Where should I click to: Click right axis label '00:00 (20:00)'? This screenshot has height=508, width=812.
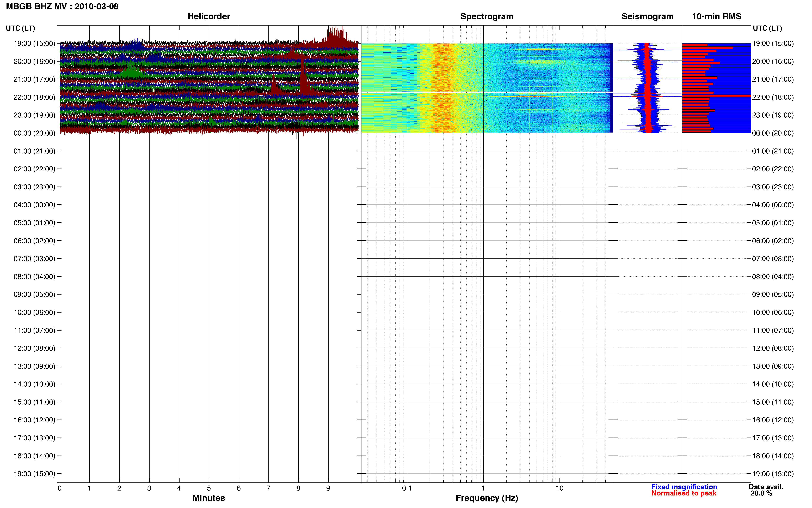tap(773, 133)
